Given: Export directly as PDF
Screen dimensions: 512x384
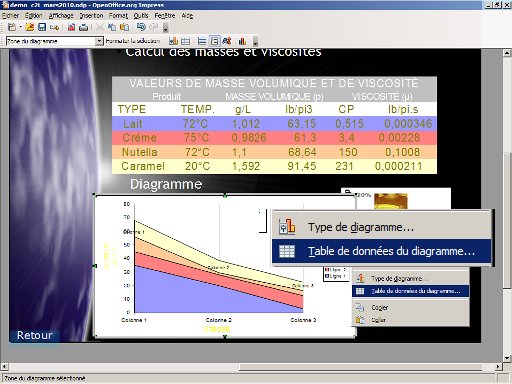Looking at the screenshot, I should click(71, 27).
